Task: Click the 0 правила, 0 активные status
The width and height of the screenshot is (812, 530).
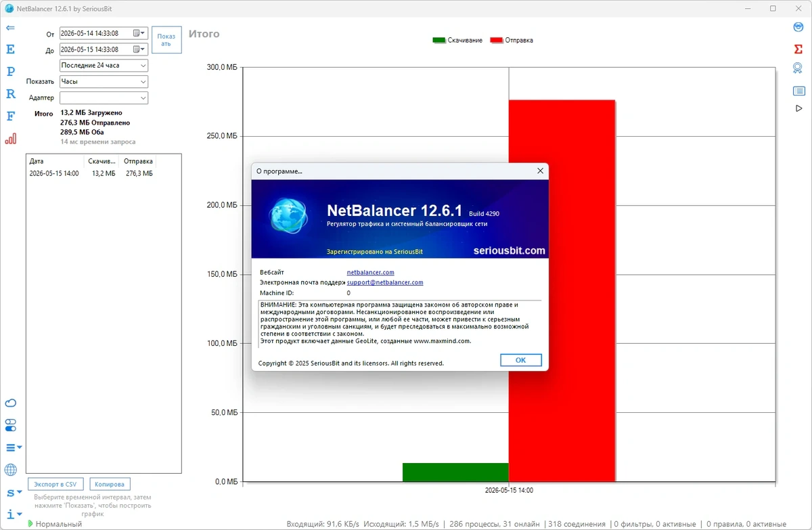Action: click(x=747, y=524)
